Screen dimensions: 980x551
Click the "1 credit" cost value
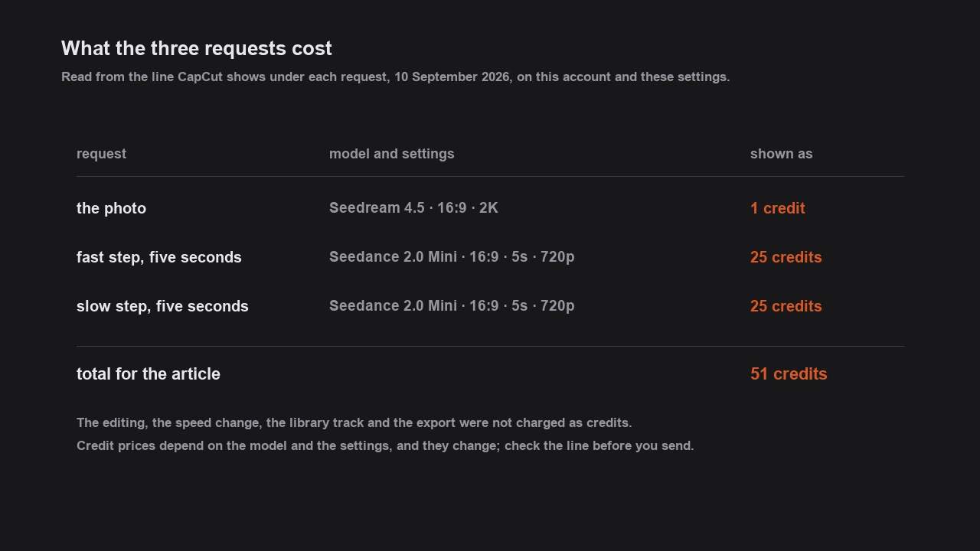(x=777, y=208)
